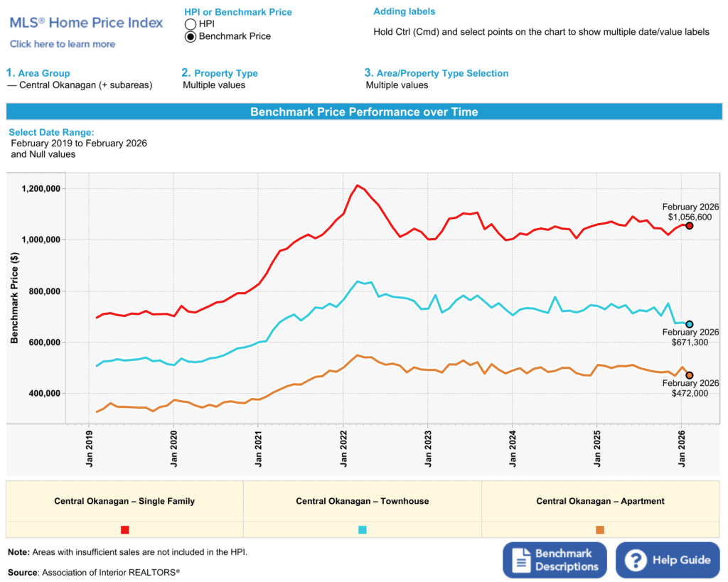Click the red Single Family legend swatch

coord(124,530)
